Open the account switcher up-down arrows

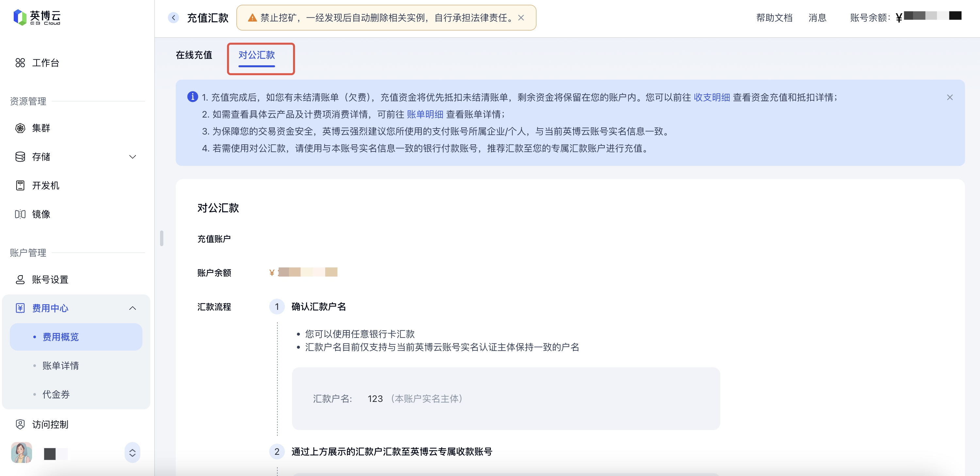(132, 452)
